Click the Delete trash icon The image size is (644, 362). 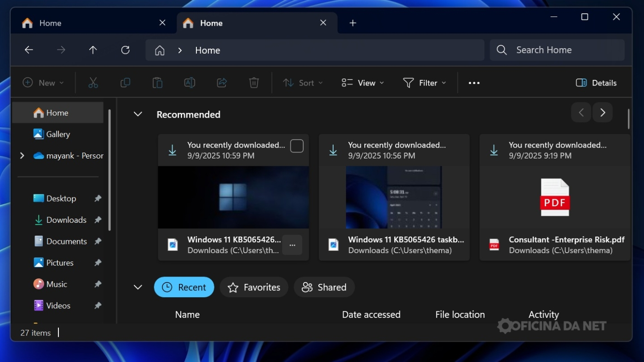pyautogui.click(x=254, y=83)
